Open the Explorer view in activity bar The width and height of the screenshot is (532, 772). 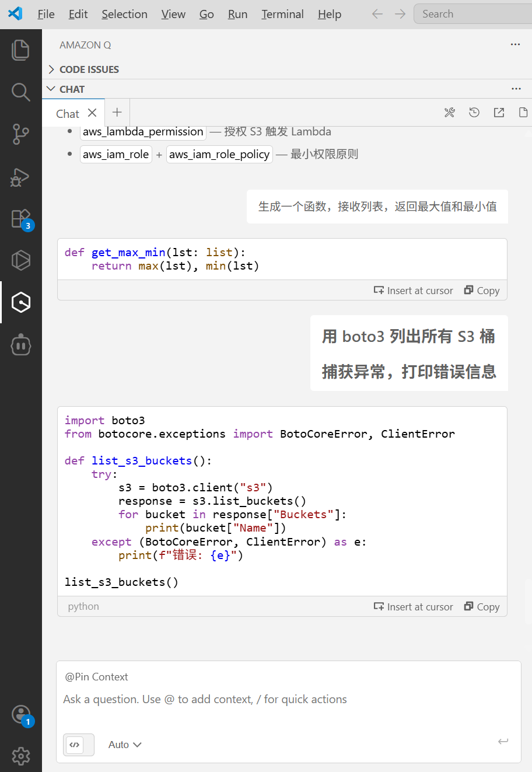(x=21, y=50)
